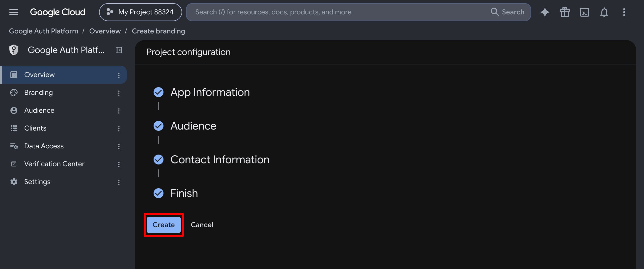
Task: Click the Cancel button
Action: coord(202,225)
